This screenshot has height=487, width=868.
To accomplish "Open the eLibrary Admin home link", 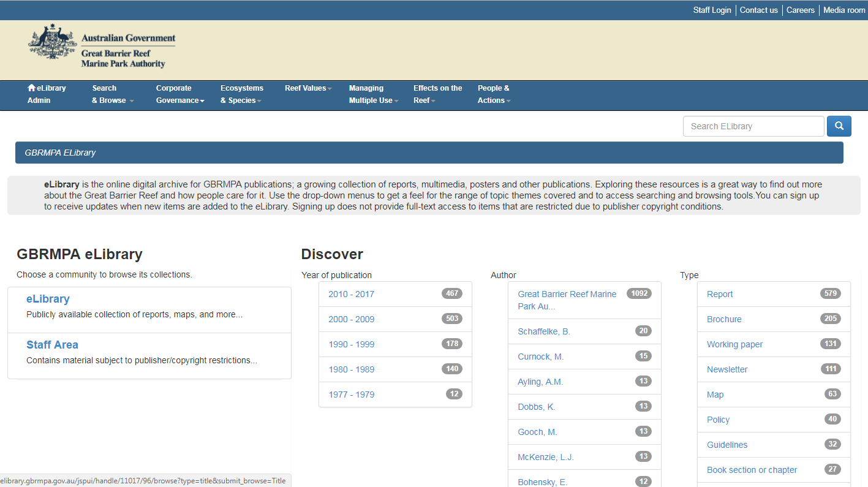I will (47, 94).
